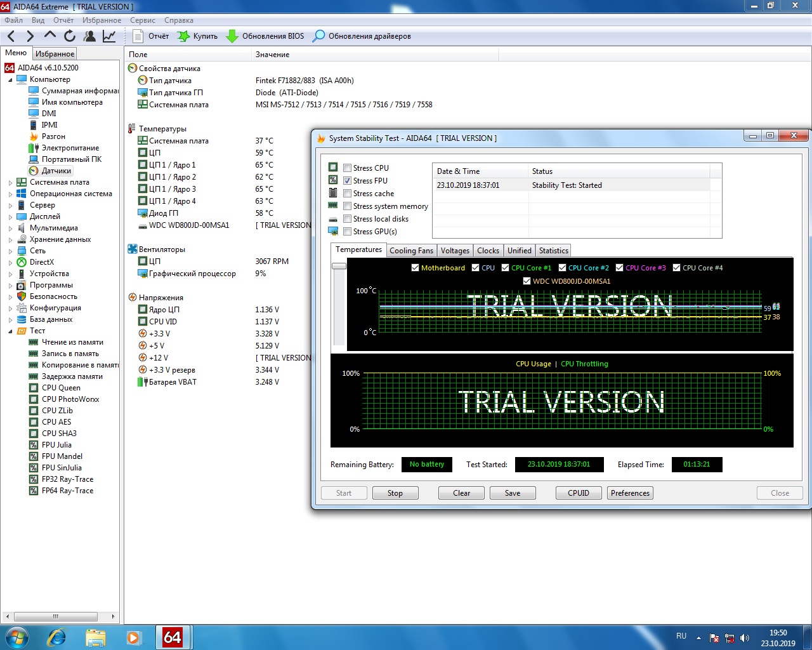
Task: Collapse the Компьютер tree node
Action: click(10, 80)
